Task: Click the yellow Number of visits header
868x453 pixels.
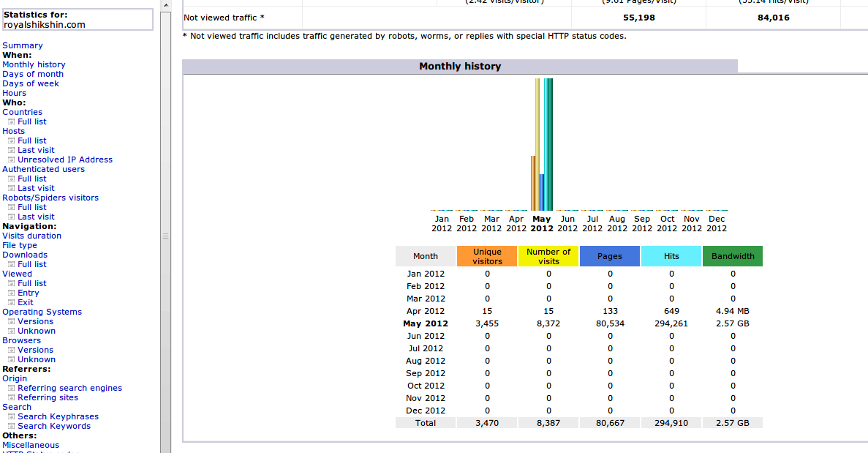Action: point(548,256)
